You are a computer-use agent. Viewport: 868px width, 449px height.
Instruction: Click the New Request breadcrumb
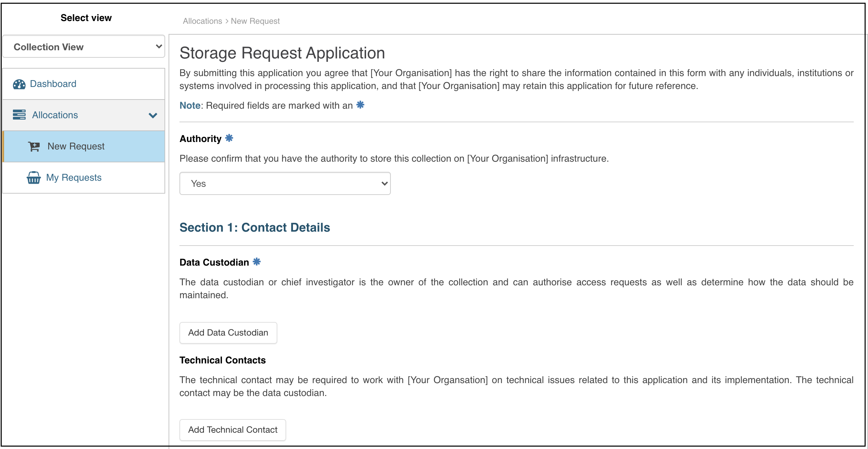(x=255, y=21)
